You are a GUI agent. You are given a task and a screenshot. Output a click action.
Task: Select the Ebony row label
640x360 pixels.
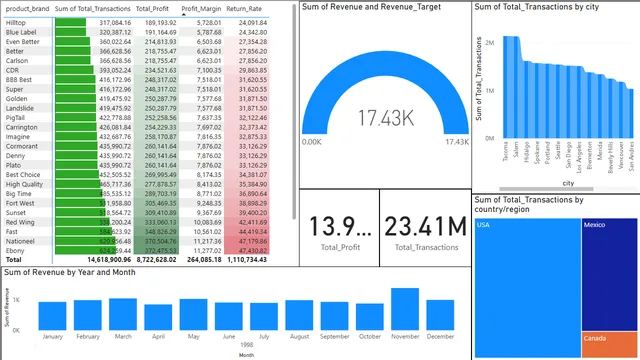[15, 251]
